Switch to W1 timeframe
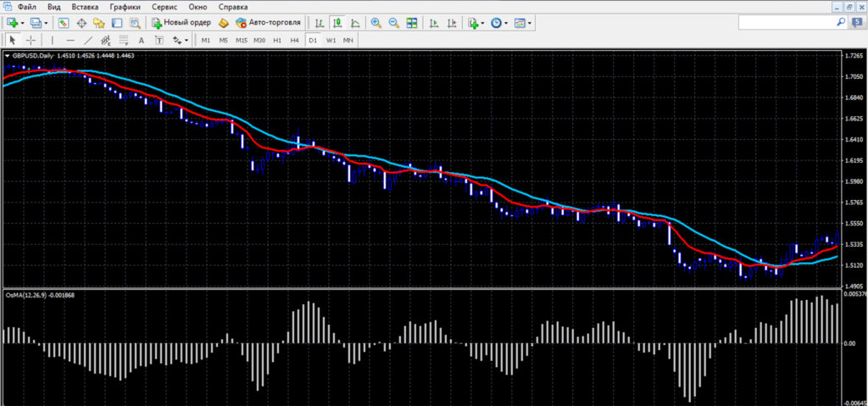Viewport: 868px width, 406px height. tap(331, 41)
